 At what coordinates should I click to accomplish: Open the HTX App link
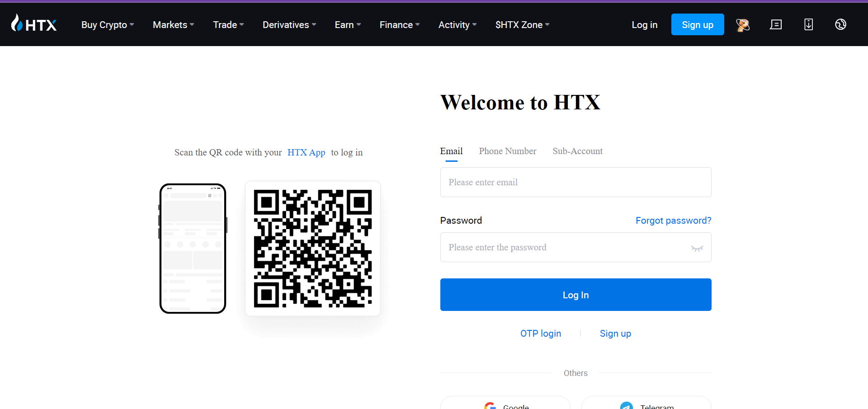click(306, 153)
